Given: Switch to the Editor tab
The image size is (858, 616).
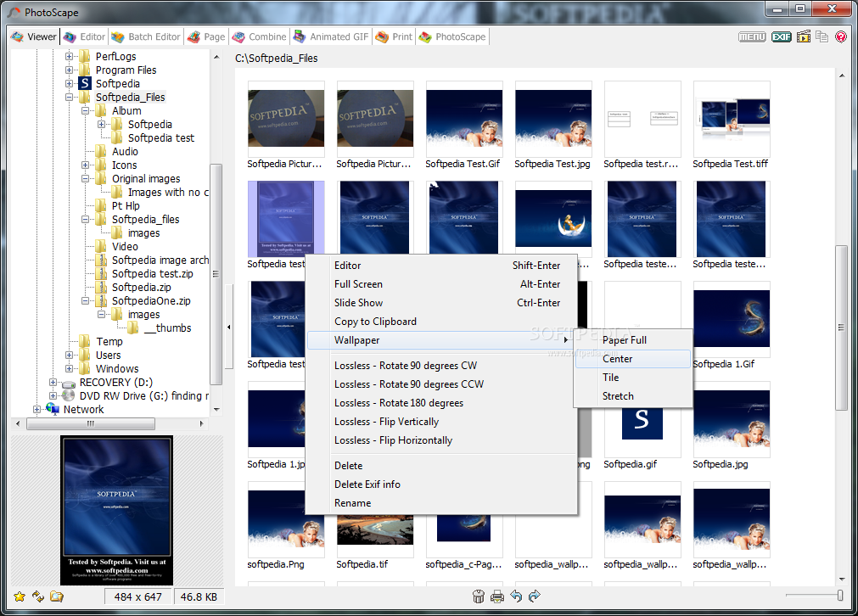Looking at the screenshot, I should click(x=84, y=36).
